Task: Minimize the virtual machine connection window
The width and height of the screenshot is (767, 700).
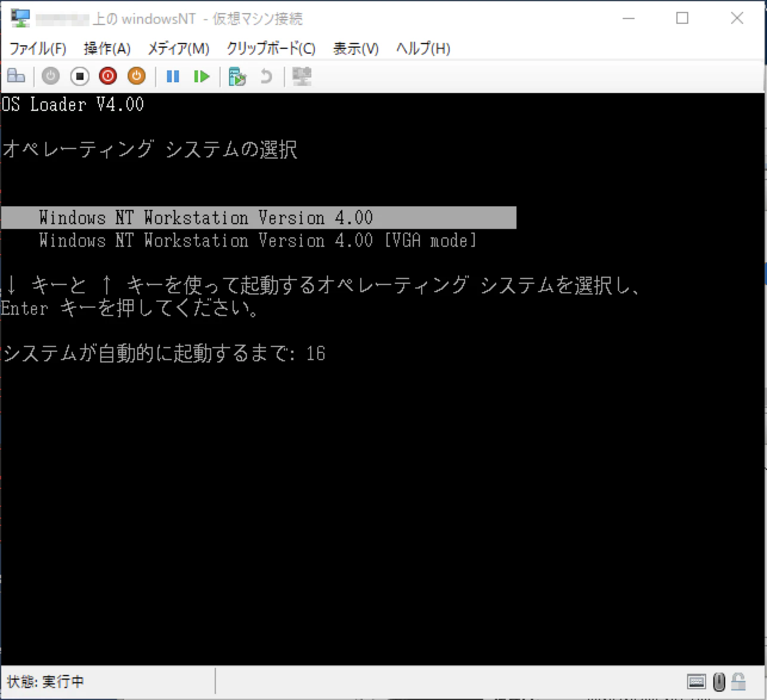Action: [629, 18]
